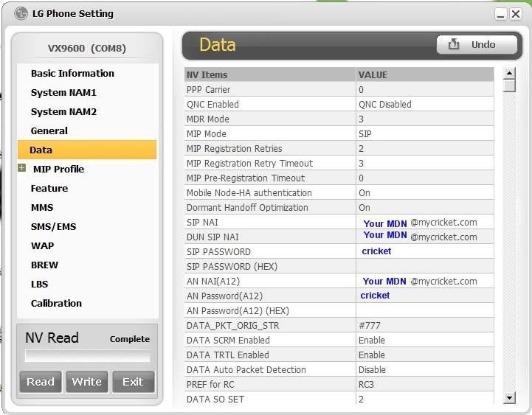Screen dimensions: 532x415
Task: Click the NV Items column header
Action: click(270, 74)
